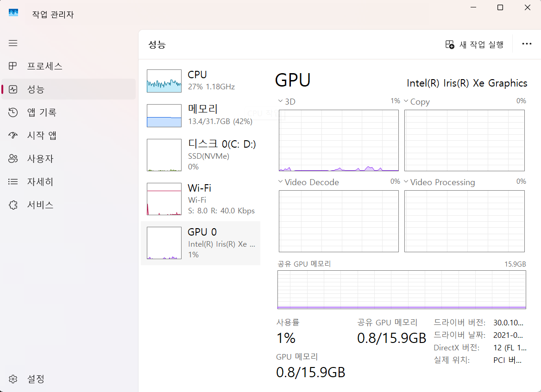Click the 공유 GPU 메모리 usage graph
This screenshot has width=541, height=392.
pos(402,290)
